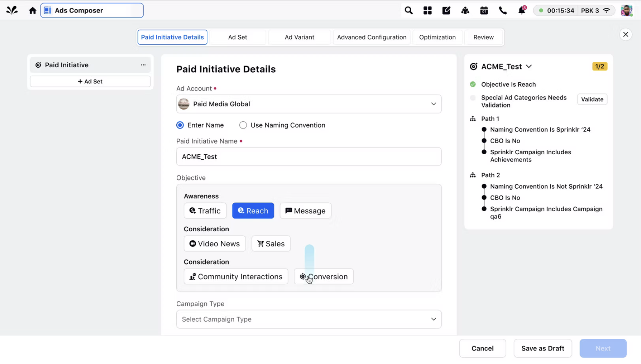This screenshot has height=364, width=641.
Task: Click 'Sprinklr Campaign Includes Campaign qa6' text
Action: (546, 212)
